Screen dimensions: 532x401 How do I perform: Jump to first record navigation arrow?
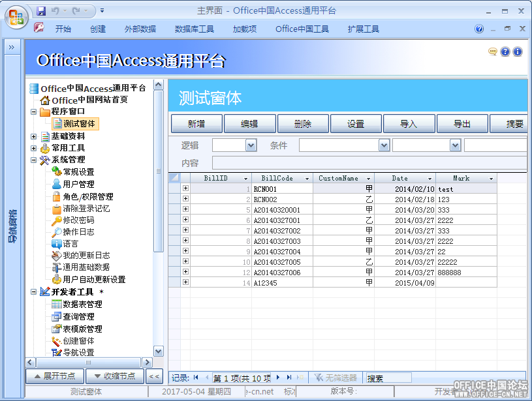pyautogui.click(x=196, y=378)
